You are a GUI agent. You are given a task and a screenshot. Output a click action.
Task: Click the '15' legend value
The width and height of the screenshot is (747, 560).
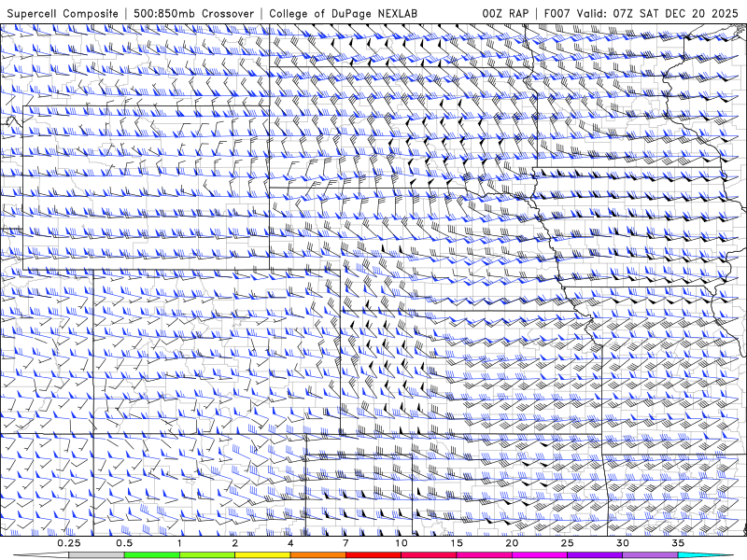(457, 543)
